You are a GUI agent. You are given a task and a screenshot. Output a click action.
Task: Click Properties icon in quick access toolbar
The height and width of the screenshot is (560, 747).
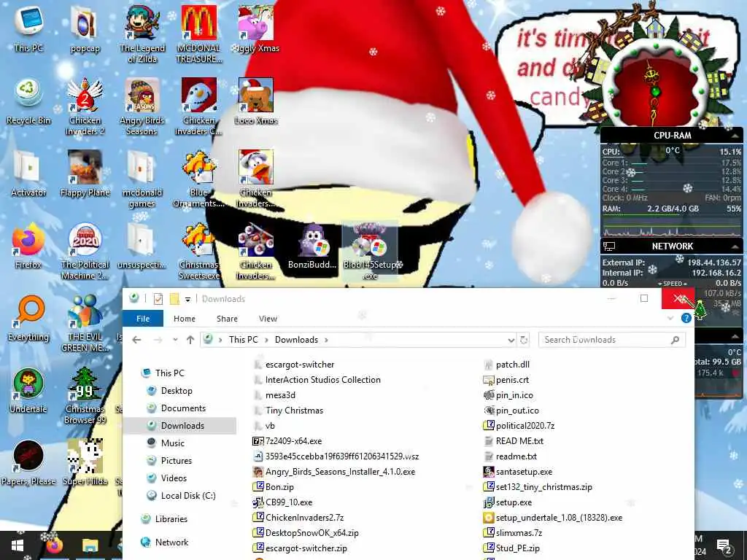pyautogui.click(x=158, y=299)
